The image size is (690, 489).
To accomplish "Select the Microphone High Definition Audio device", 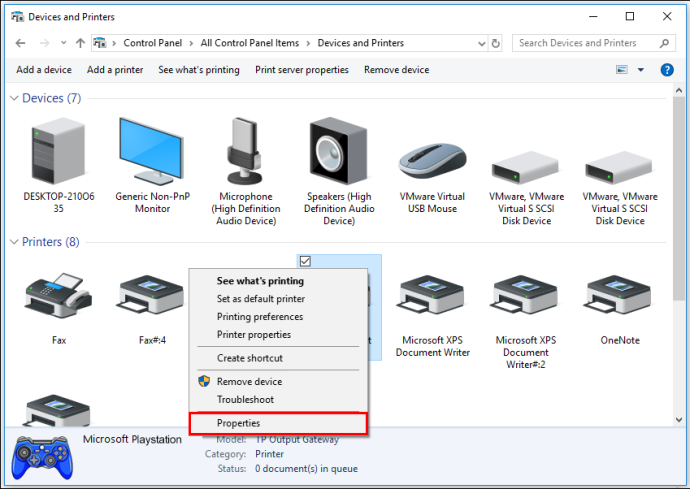I will tap(246, 151).
